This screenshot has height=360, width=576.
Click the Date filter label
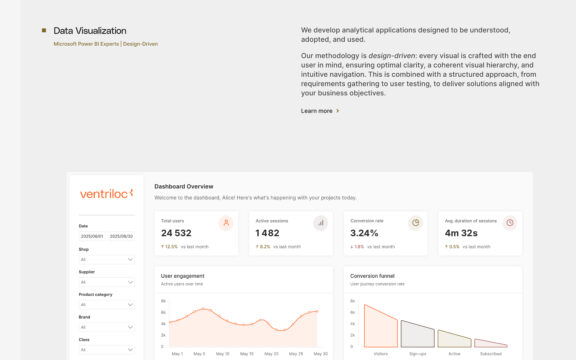[83, 226]
